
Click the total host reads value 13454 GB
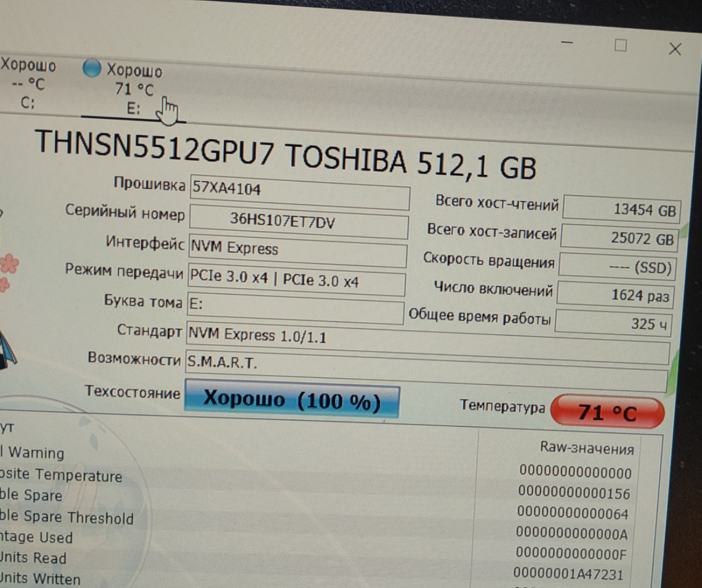tap(622, 209)
